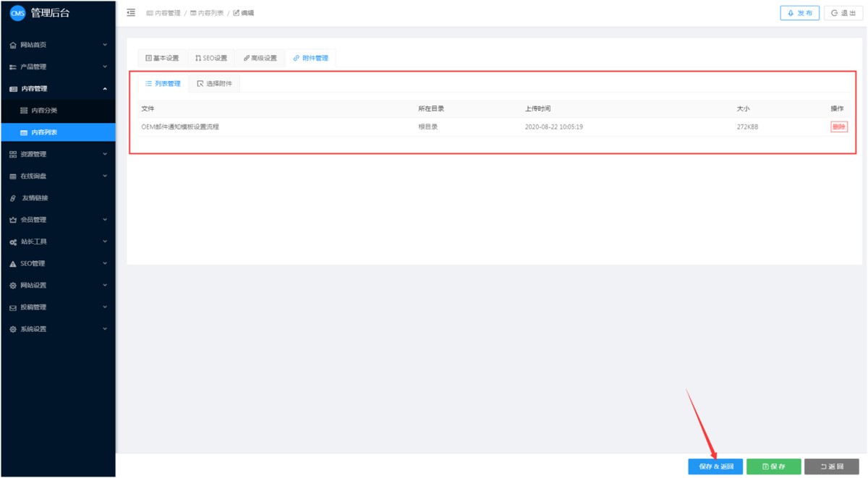Viewport: 868px width, 478px height.
Task: Click the CMS logo badge
Action: (17, 13)
